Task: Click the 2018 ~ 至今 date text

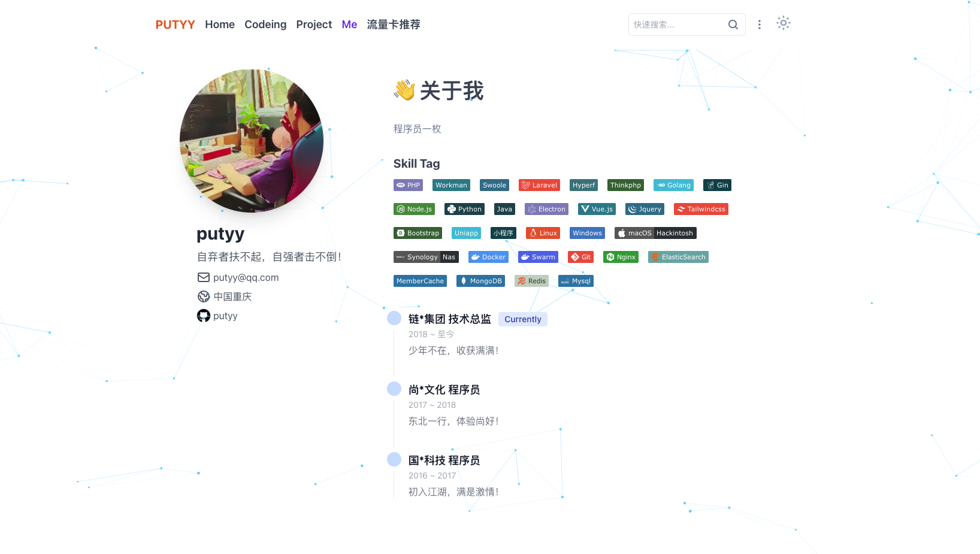Action: tap(431, 334)
